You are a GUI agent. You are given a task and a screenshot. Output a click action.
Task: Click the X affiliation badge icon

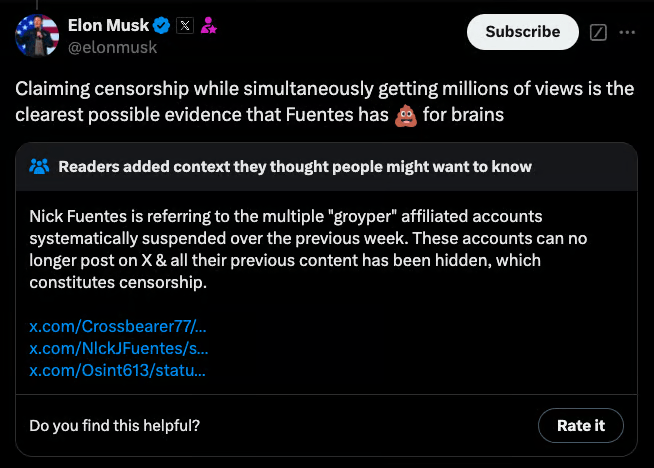185,25
